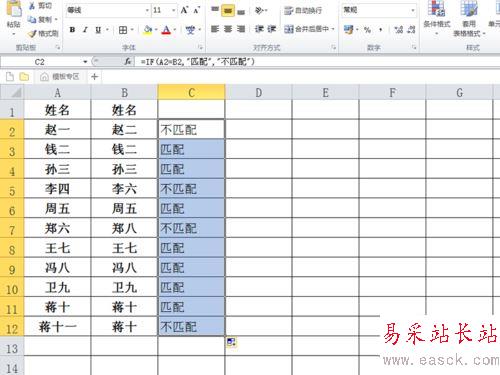The height and width of the screenshot is (375, 500).
Task: Click the Auto Fill Options icon
Action: point(232,342)
